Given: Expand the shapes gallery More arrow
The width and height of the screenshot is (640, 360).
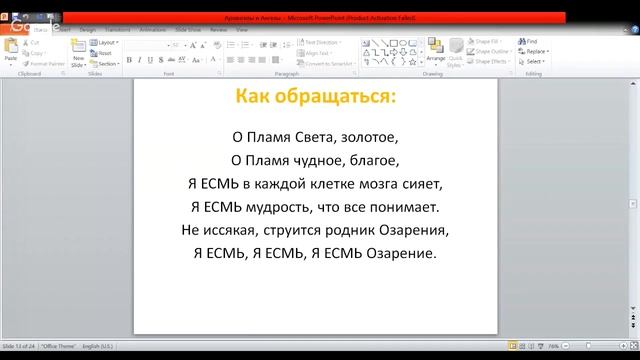Looking at the screenshot, I should click(x=421, y=62).
